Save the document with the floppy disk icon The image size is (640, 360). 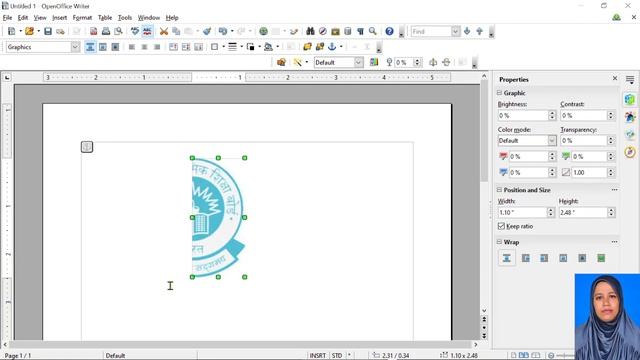tap(48, 31)
